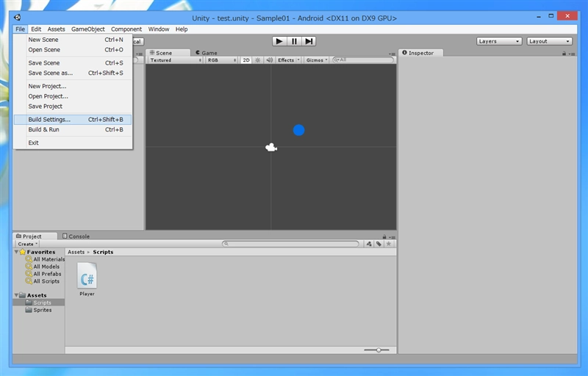This screenshot has width=588, height=376.
Task: Switch to the Scene tab
Action: point(168,53)
